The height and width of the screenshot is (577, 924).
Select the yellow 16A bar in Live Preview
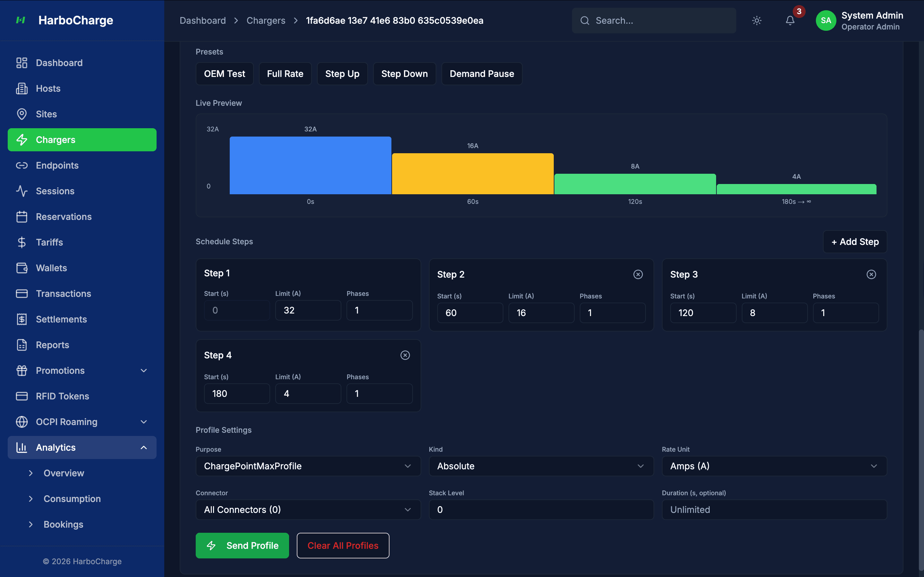(472, 174)
